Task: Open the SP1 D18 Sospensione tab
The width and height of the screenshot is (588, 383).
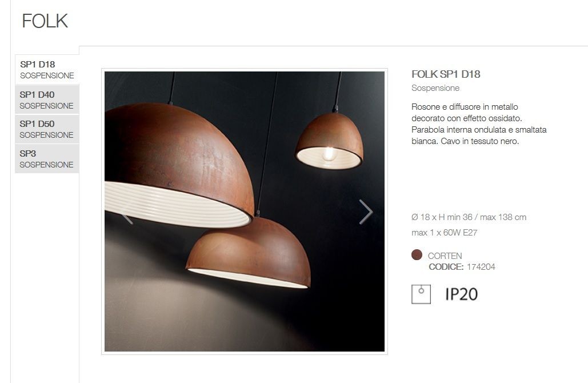Action: (x=47, y=70)
